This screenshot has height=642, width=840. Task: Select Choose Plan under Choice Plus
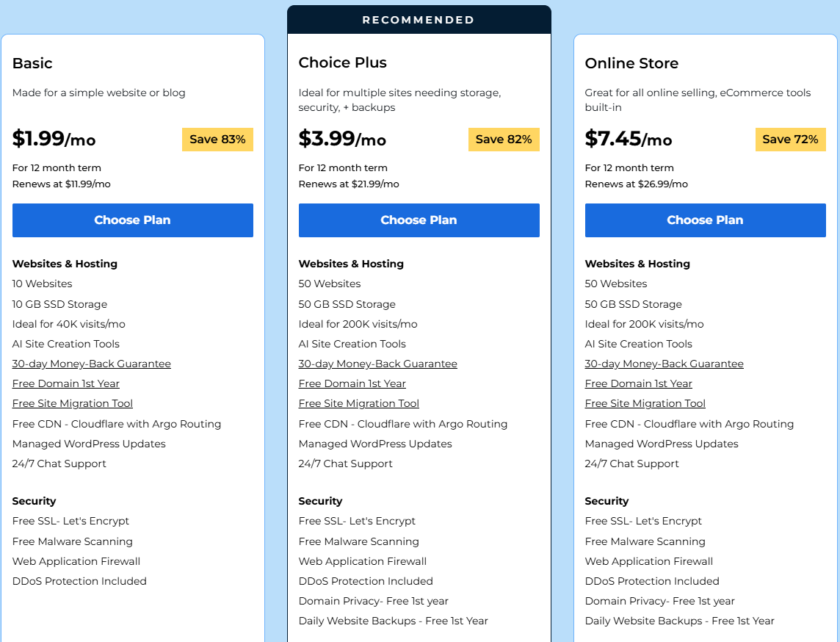[x=419, y=220]
